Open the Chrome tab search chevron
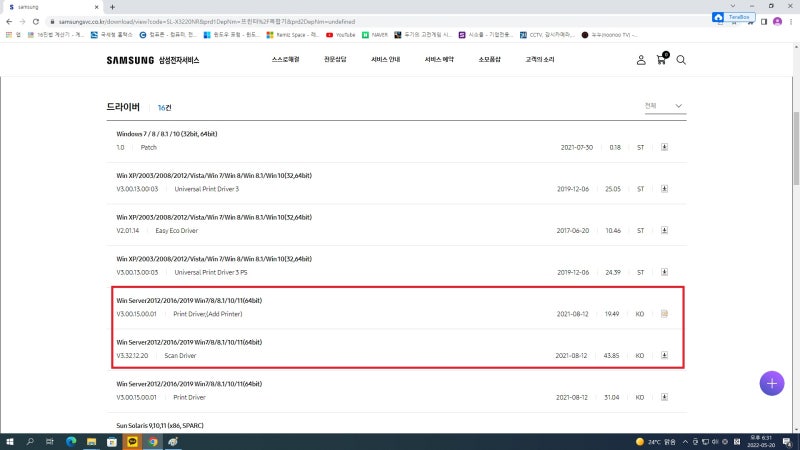This screenshot has width=800, height=450. (x=733, y=6)
